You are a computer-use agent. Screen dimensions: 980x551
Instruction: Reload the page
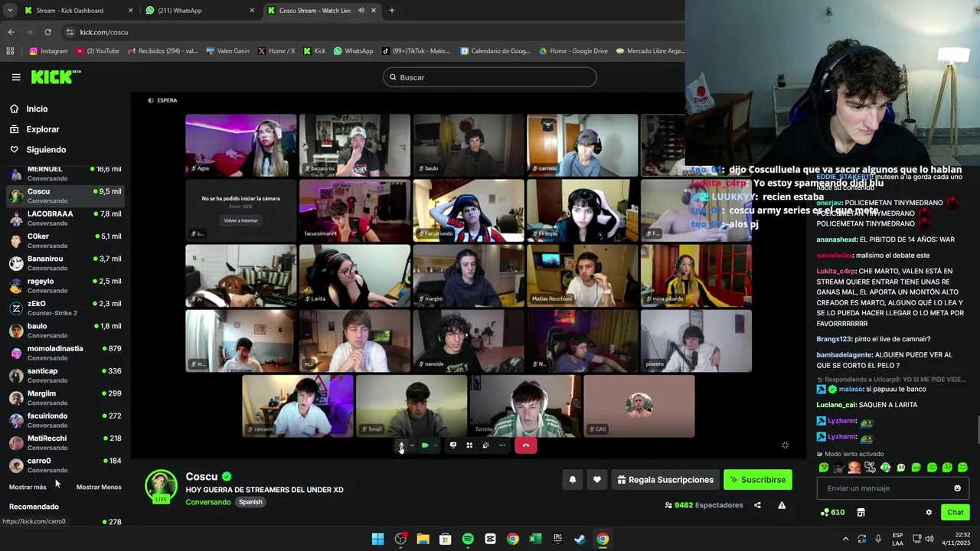tap(47, 32)
